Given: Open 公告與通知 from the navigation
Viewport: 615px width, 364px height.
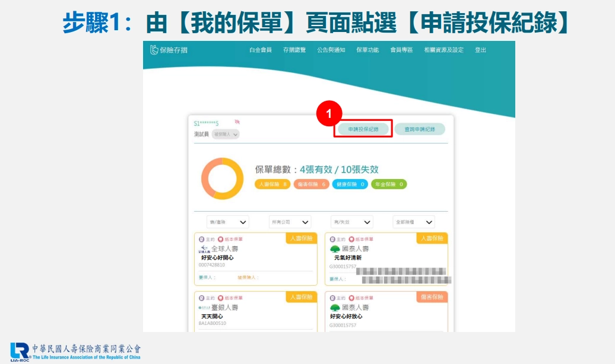Looking at the screenshot, I should (331, 50).
